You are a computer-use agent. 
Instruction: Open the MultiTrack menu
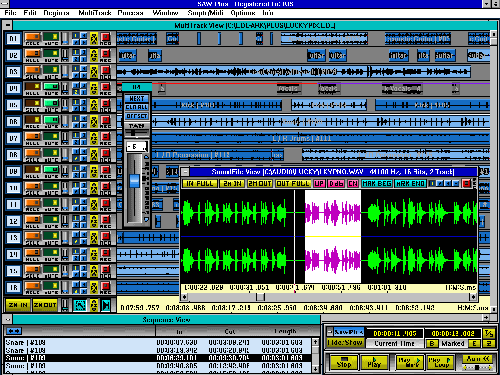click(x=95, y=13)
